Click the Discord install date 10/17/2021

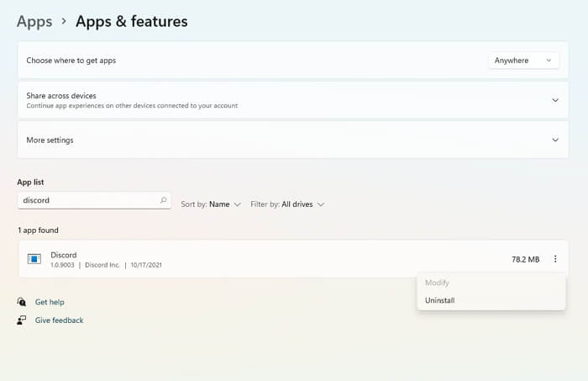coord(146,265)
